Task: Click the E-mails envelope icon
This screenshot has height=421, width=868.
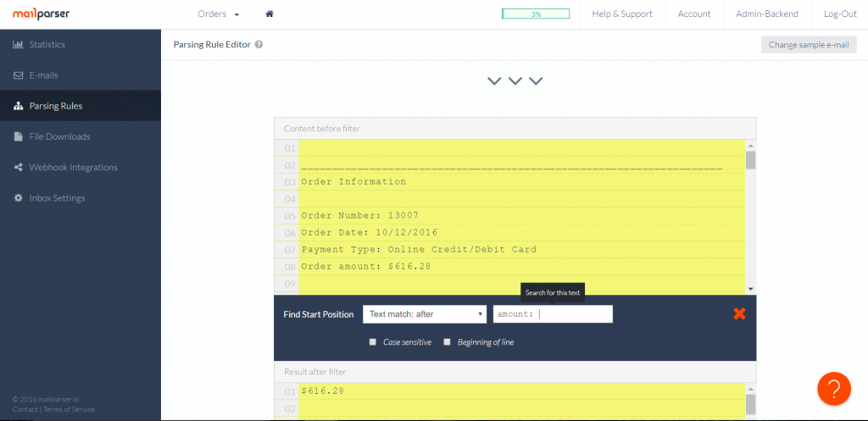Action: coord(18,75)
